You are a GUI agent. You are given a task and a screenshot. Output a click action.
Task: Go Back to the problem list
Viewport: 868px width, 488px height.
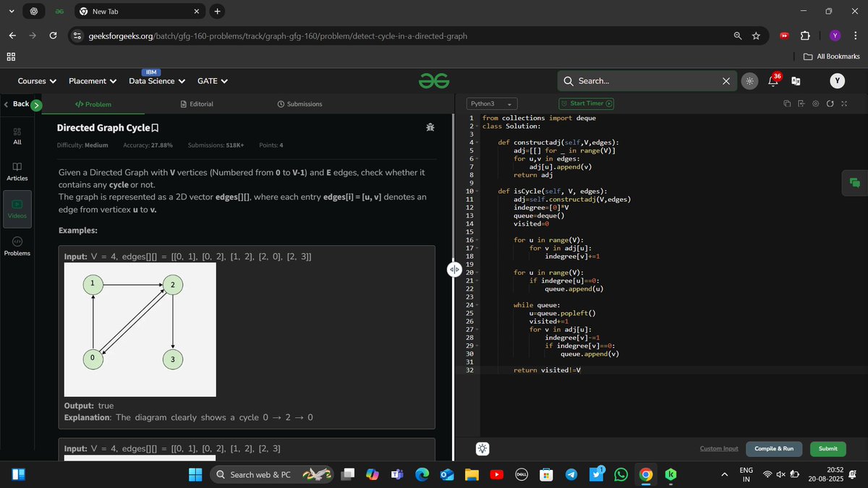click(16, 104)
